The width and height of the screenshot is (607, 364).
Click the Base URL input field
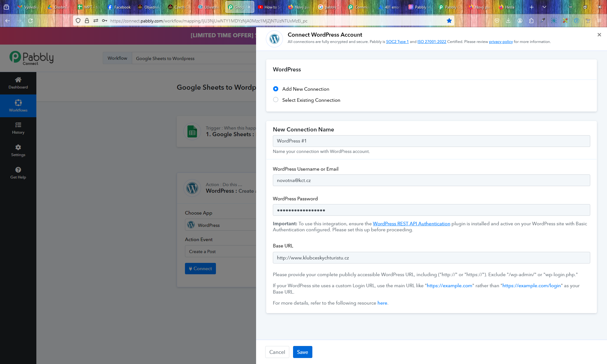coord(431,258)
